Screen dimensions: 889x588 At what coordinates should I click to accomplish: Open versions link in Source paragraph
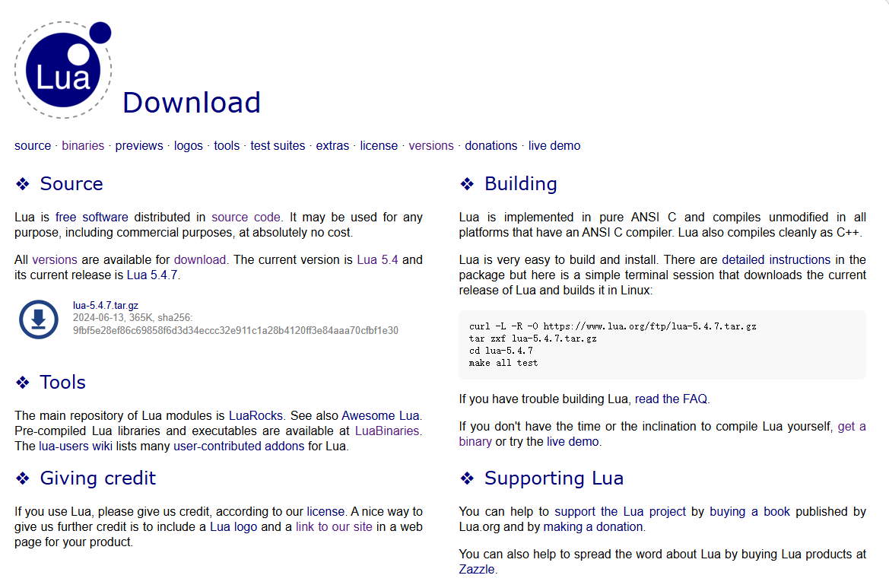[55, 259]
